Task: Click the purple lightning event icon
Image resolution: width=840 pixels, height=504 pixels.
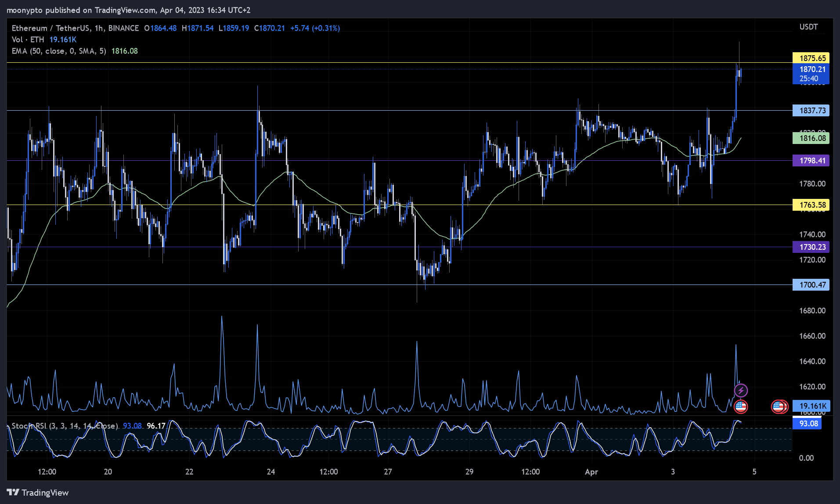Action: (741, 390)
